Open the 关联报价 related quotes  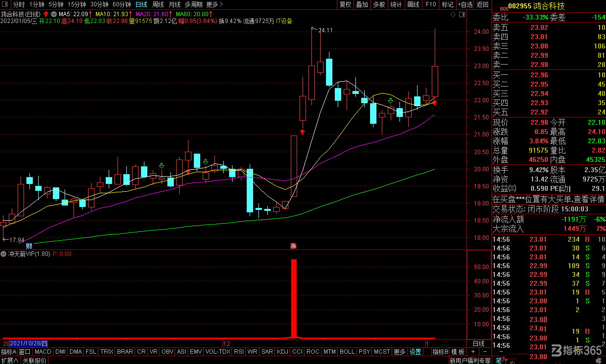coord(35,360)
